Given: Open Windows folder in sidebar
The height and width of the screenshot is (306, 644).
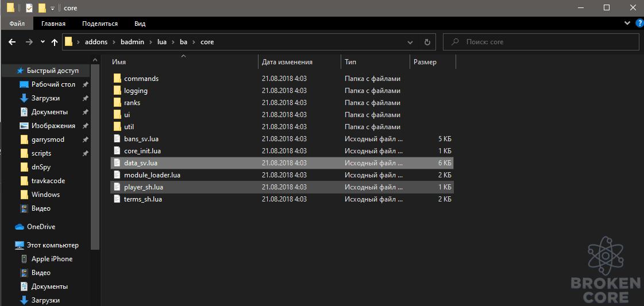Looking at the screenshot, I should [x=40, y=195].
